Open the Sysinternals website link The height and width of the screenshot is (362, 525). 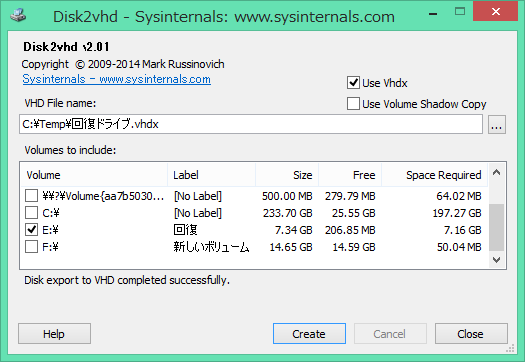tap(117, 79)
